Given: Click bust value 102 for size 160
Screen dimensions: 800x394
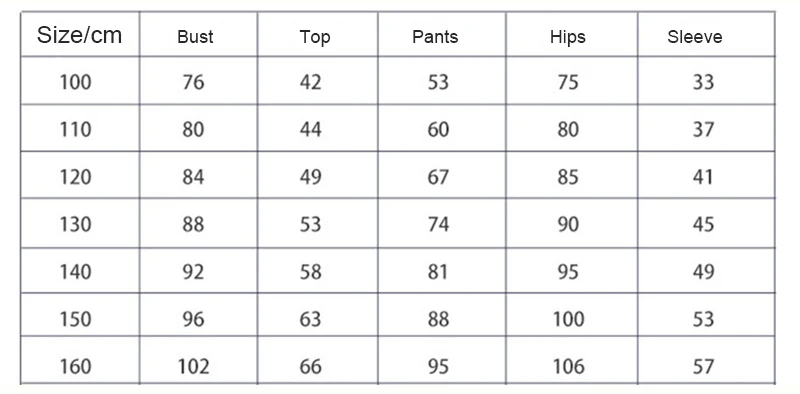Looking at the screenshot, I should pos(193,366).
